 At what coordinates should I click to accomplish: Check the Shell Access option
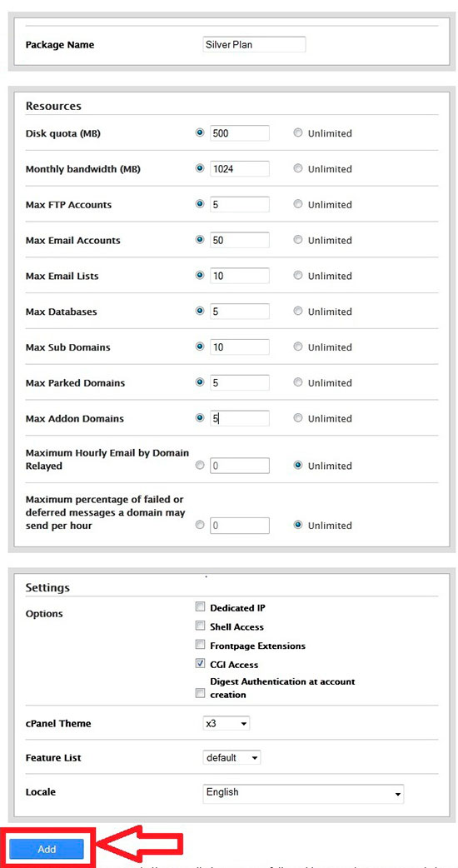point(200,626)
